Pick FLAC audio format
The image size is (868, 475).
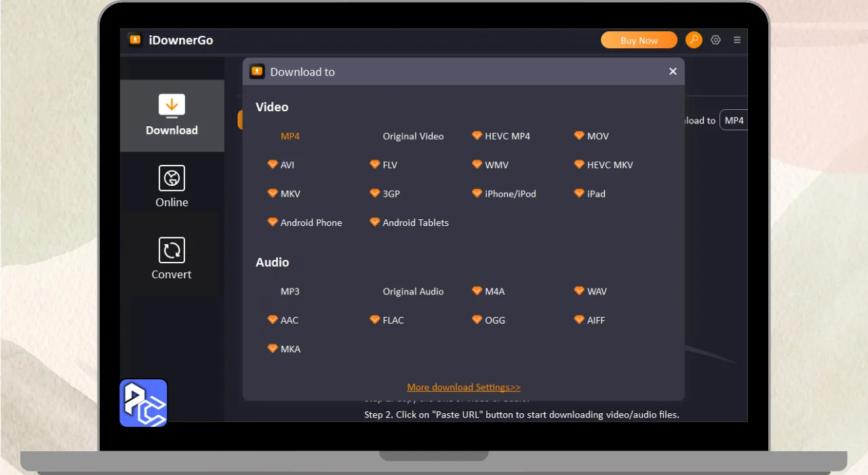[387, 320]
